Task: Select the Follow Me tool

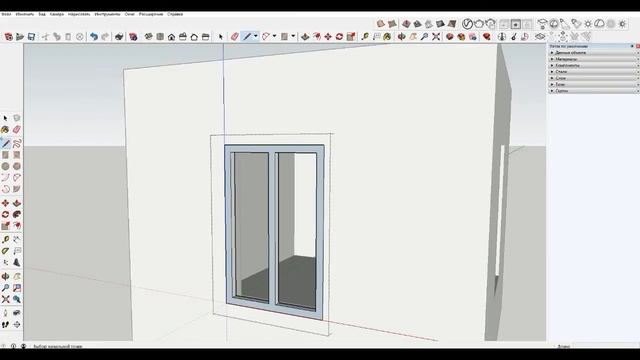Action: (x=17, y=214)
